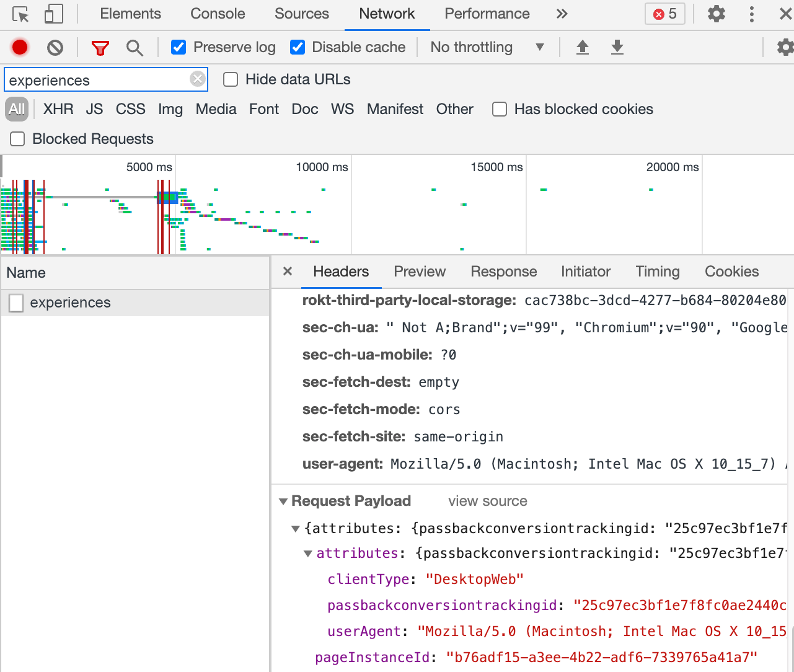Select the sec-fetch-mode cors header

381,409
